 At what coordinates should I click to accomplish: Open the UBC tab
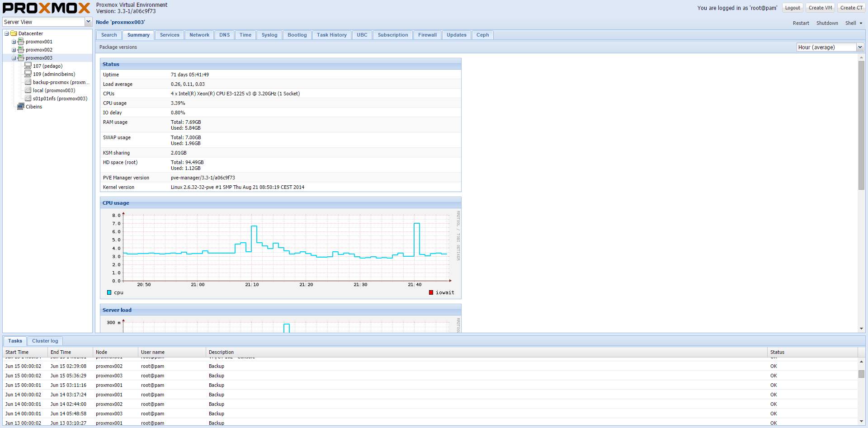362,35
